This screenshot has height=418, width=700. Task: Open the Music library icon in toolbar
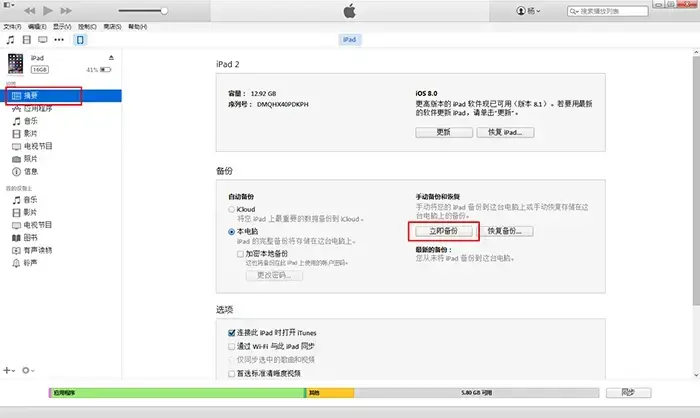(10, 40)
